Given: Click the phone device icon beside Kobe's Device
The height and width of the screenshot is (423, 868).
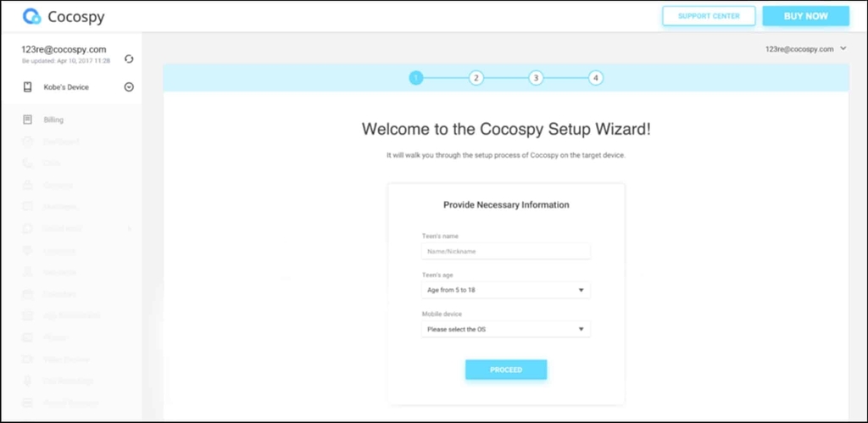Looking at the screenshot, I should [28, 87].
